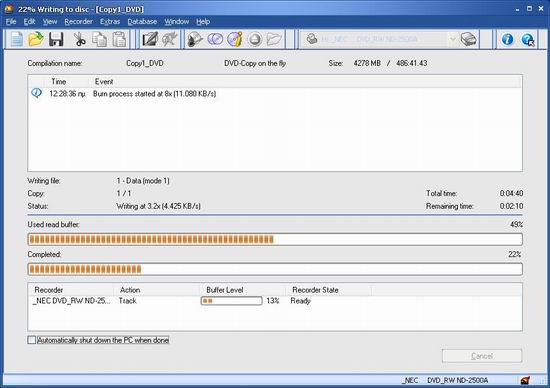
Task: Click the Choose recorder drive icon
Action: (469, 39)
